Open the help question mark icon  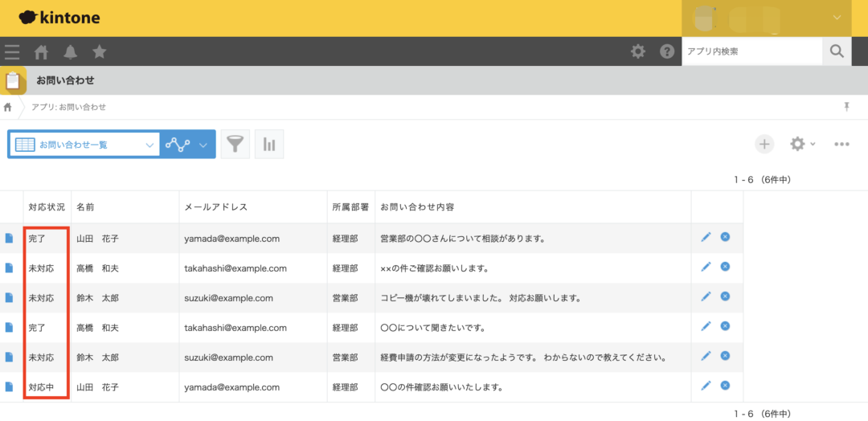click(x=667, y=51)
